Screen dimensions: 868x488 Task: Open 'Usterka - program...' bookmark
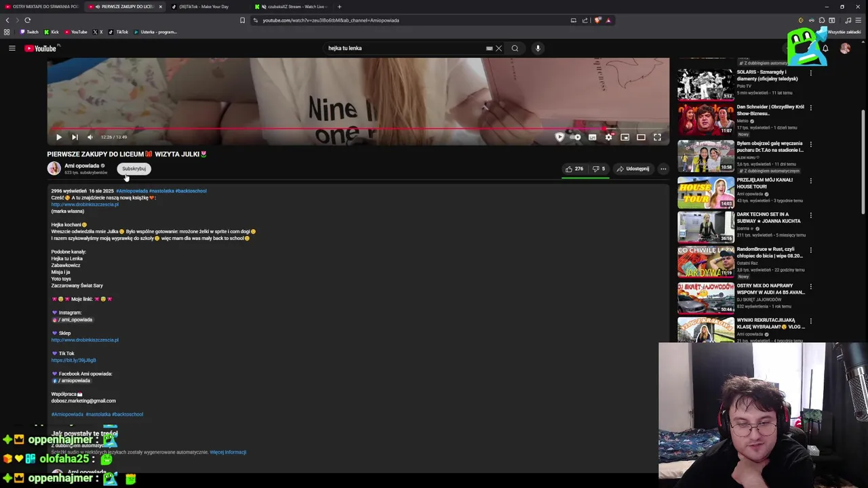(155, 32)
